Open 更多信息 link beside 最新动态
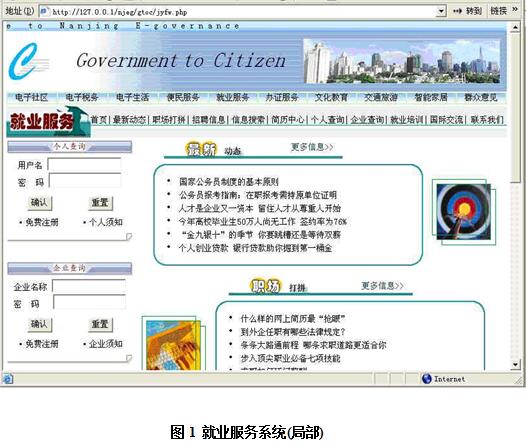This screenshot has height=446, width=526. pos(312,147)
